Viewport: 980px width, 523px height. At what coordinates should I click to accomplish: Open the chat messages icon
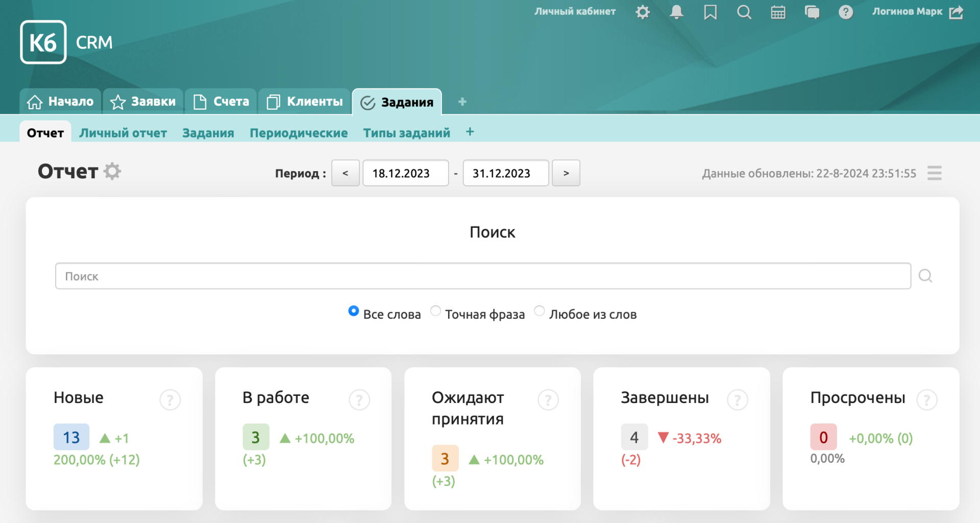tap(812, 12)
